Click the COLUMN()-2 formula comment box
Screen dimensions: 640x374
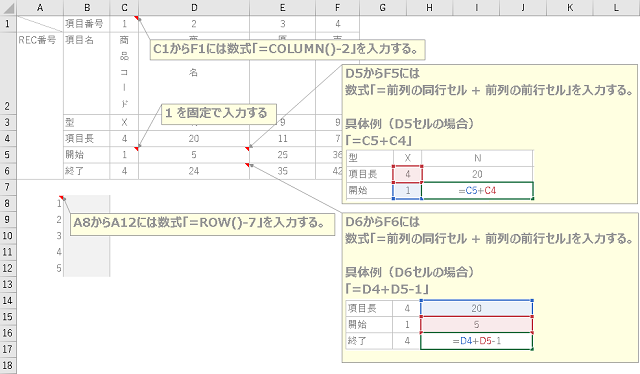tap(287, 50)
